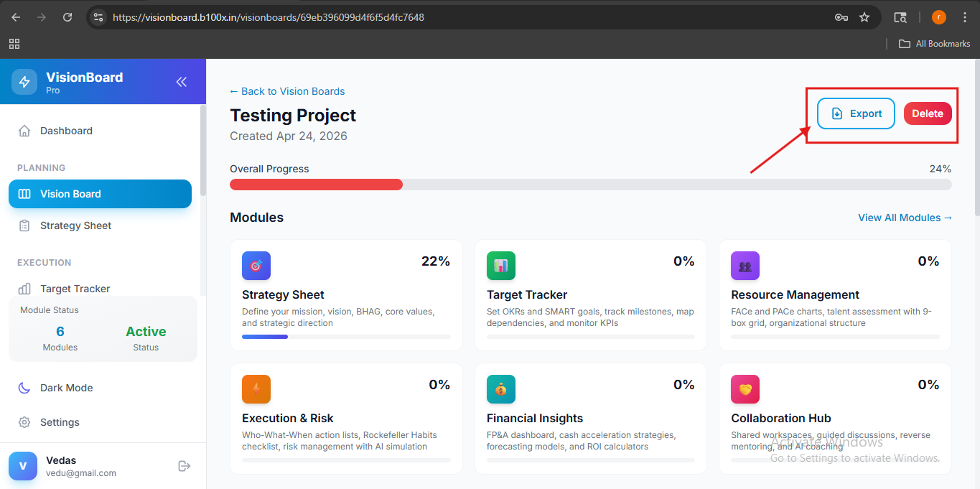Open Target Tracker sidebar item

pos(100,289)
